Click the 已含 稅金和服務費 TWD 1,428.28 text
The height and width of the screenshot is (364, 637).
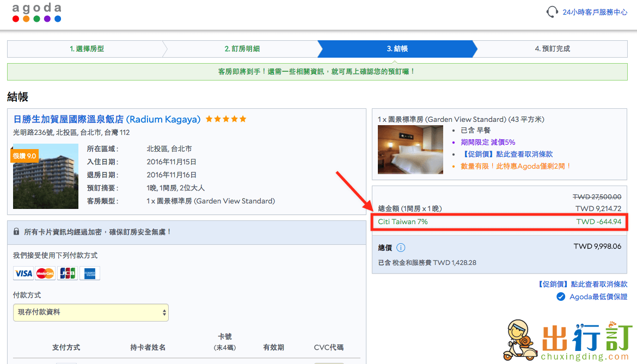tap(427, 263)
